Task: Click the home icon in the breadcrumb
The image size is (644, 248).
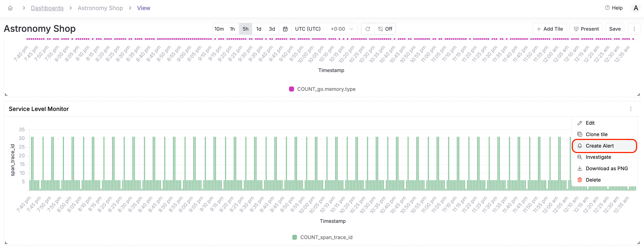Action: coord(10,8)
